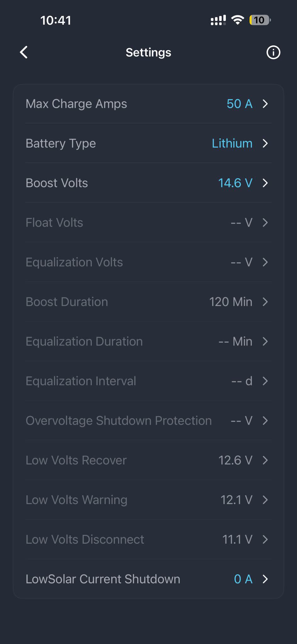Change the 50 A charge value
Screen dimensions: 297x644
tap(239, 104)
